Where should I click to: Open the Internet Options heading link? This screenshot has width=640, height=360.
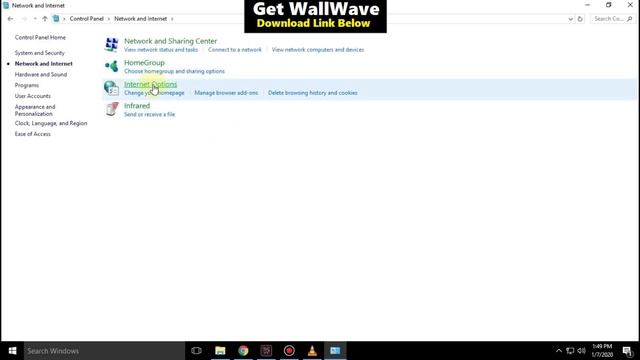click(151, 84)
